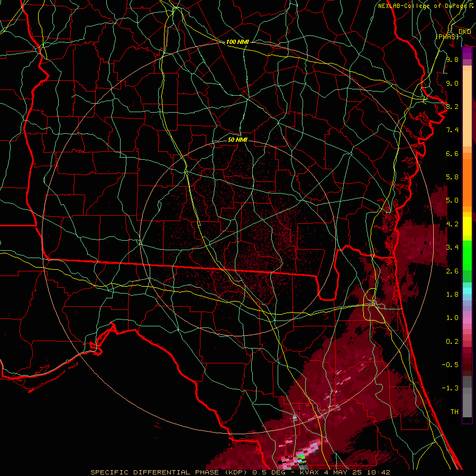Click the 5.8 legend value

pos(452,177)
